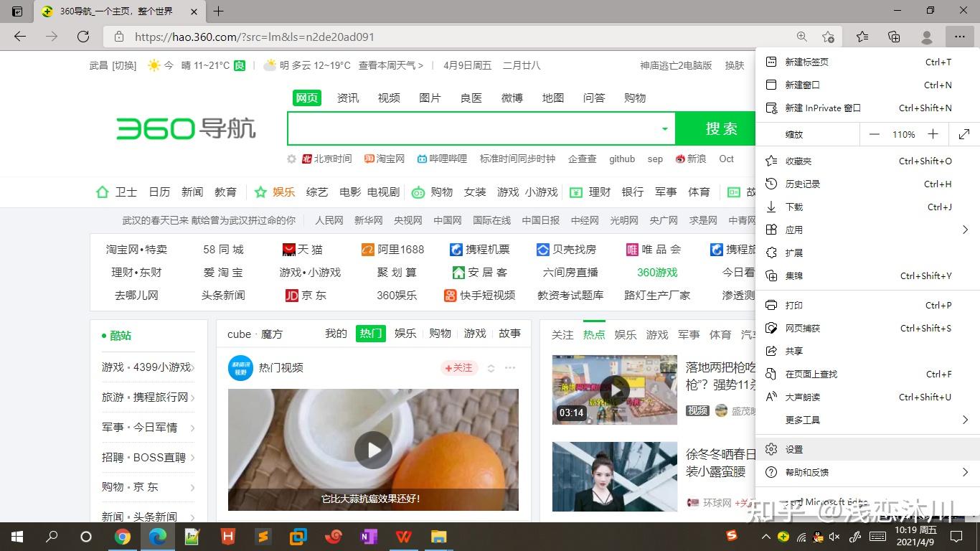Open a new tab with plus button
The width and height of the screenshot is (980, 551).
tap(219, 11)
